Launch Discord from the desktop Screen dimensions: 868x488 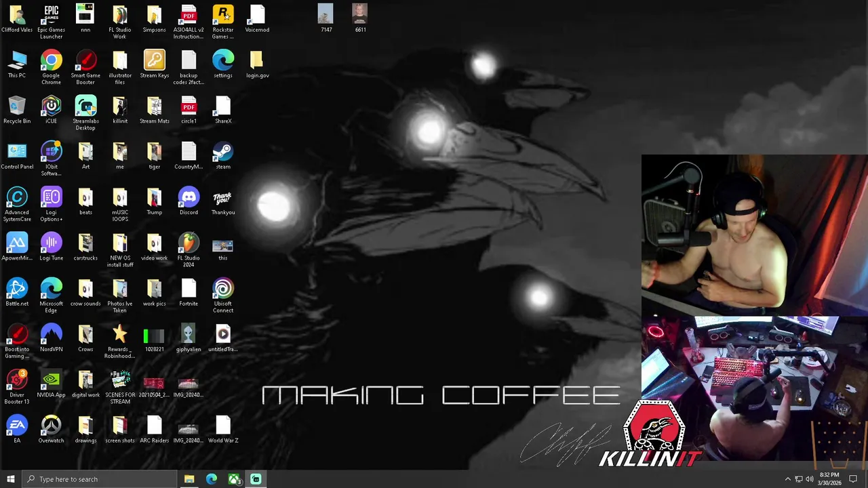pyautogui.click(x=189, y=201)
